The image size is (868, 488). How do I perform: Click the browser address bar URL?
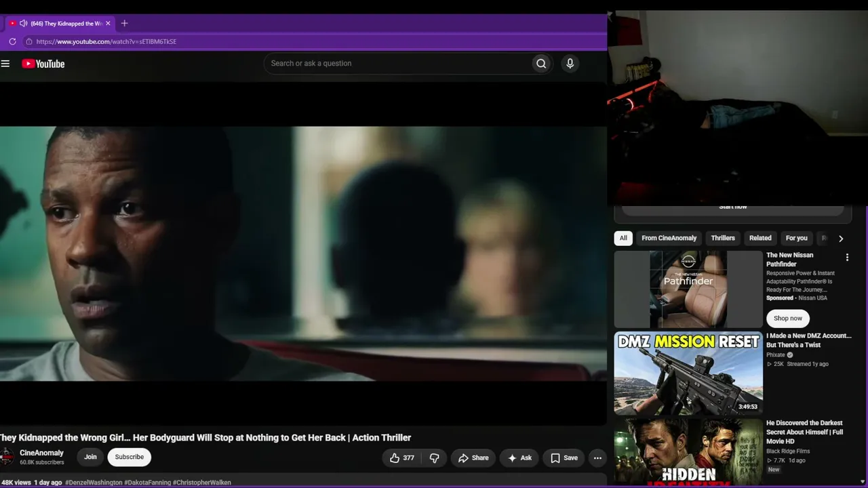(106, 42)
